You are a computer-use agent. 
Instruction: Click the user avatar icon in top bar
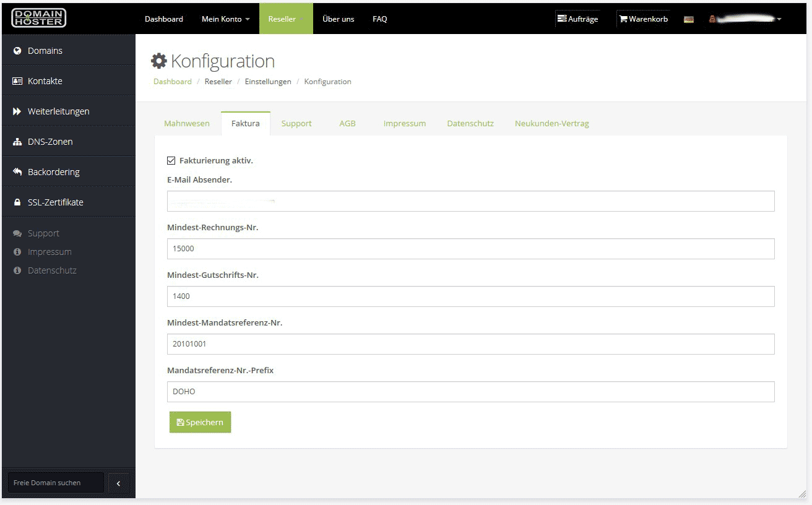712,19
